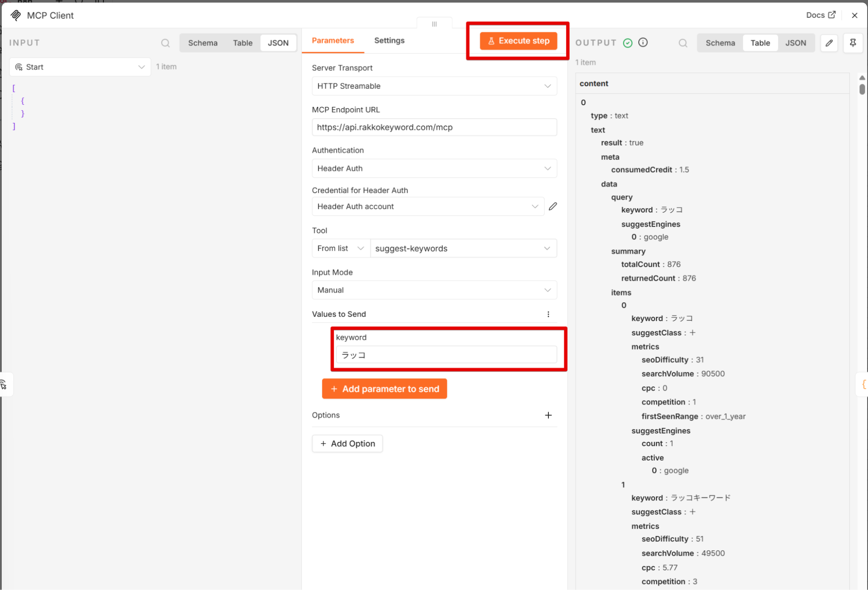The image size is (868, 590).
Task: Click searchVolume : 49500 entry
Action: pos(683,553)
